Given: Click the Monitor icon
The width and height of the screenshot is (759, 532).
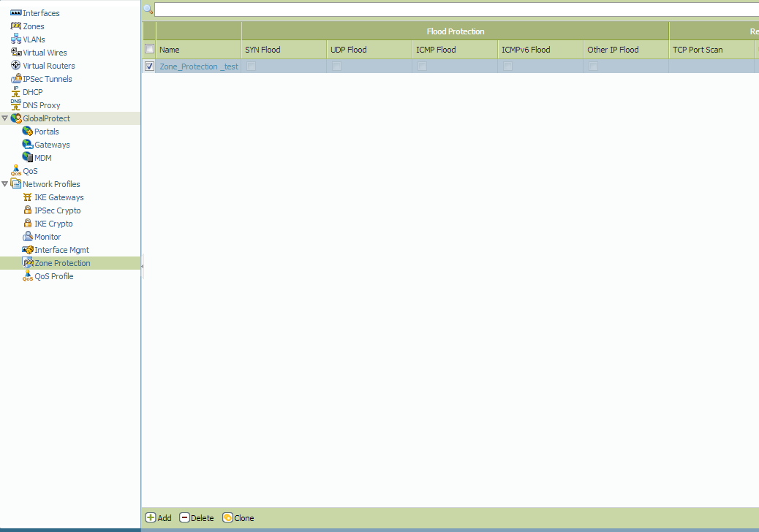Looking at the screenshot, I should click(28, 237).
